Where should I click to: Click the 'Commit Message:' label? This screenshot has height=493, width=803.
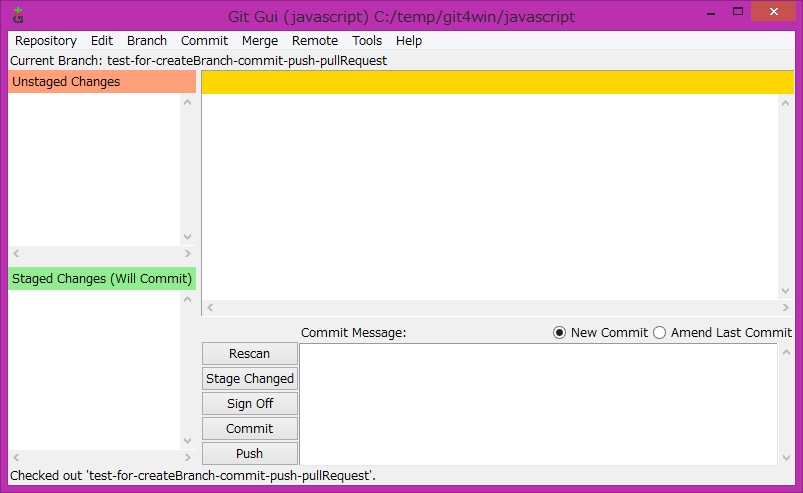point(353,333)
